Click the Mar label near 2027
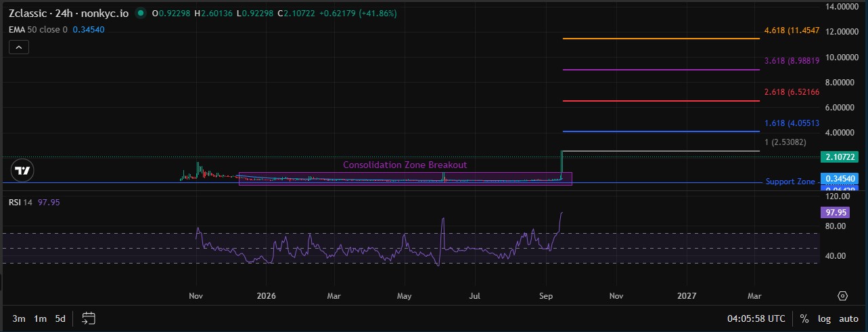The height and width of the screenshot is (332, 868). coord(754,296)
